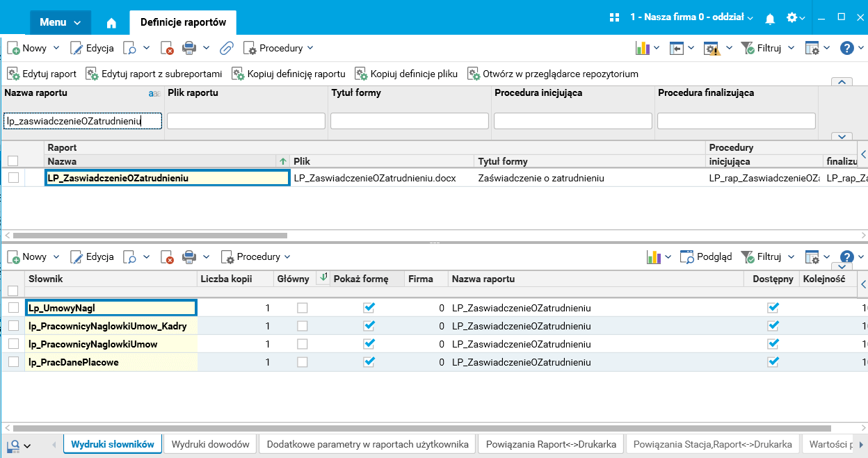
Task: Toggle the Główny checkbox for Lp_UmowyNagl
Action: tap(303, 307)
